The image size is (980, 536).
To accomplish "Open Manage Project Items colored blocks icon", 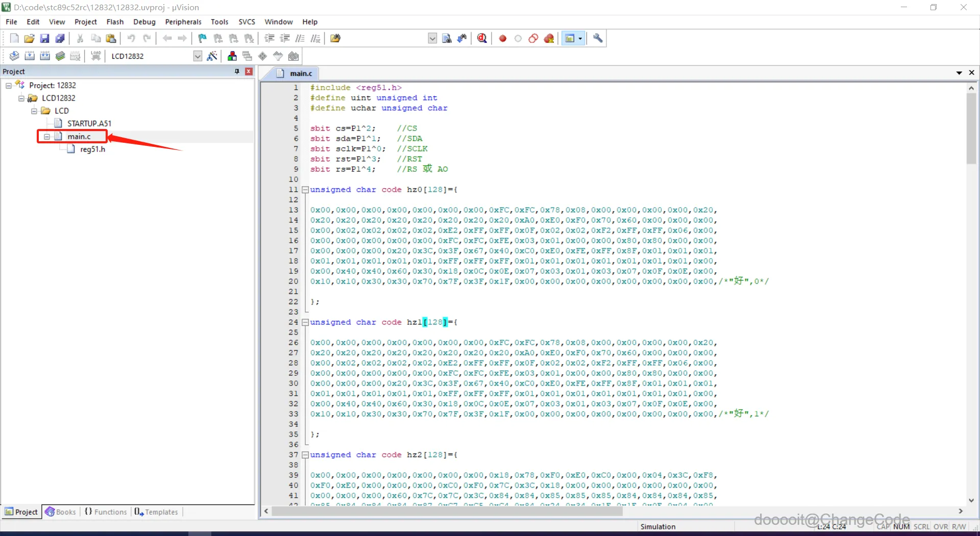I will 232,56.
